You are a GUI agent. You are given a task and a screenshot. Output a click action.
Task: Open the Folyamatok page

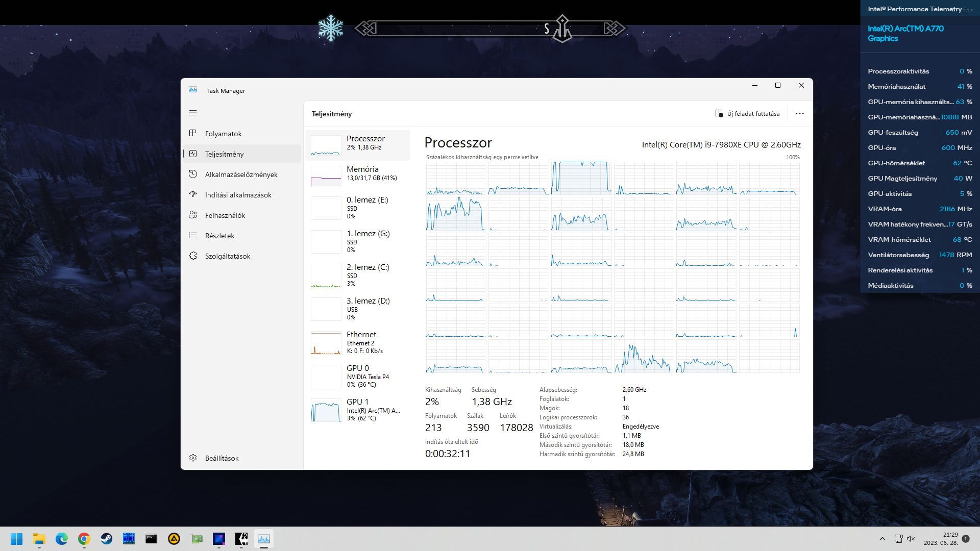coord(241,134)
